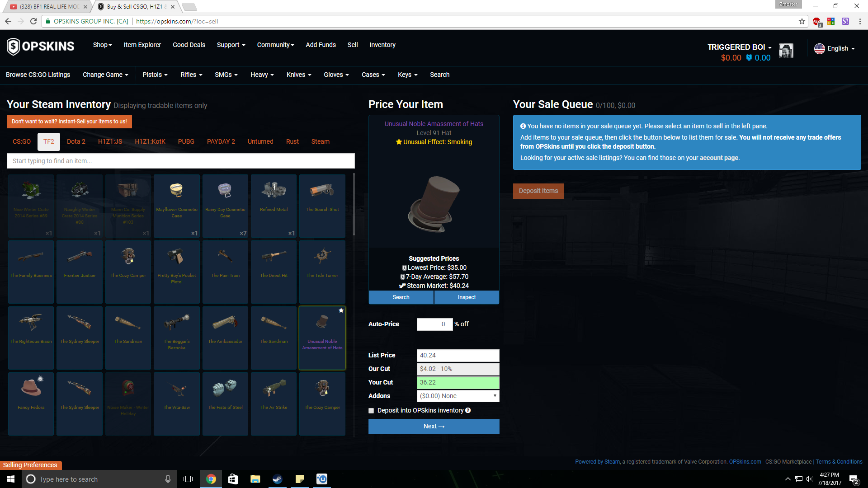The height and width of the screenshot is (488, 868).
Task: Open File Explorer from taskbar
Action: coord(255,479)
